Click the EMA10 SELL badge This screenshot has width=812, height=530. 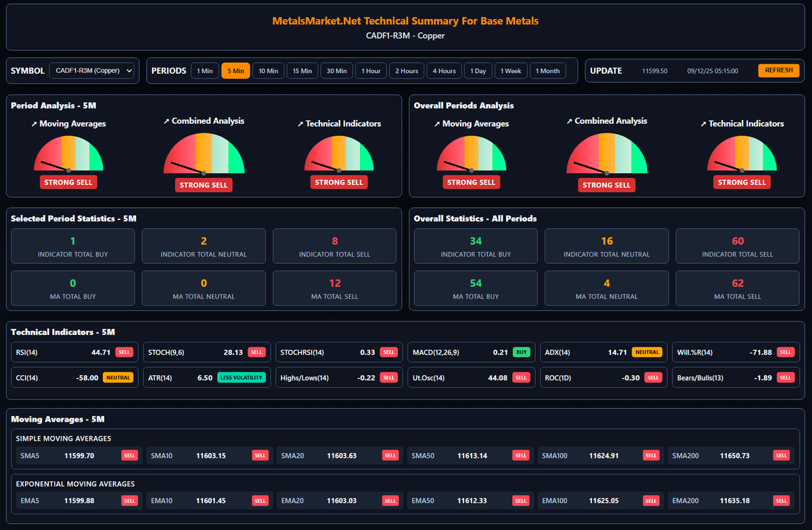click(x=260, y=500)
